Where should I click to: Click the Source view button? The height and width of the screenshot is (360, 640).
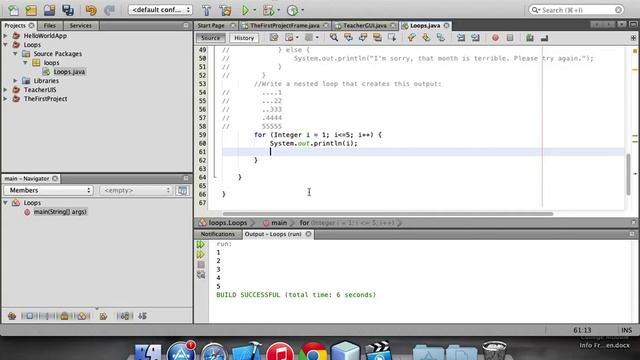211,38
